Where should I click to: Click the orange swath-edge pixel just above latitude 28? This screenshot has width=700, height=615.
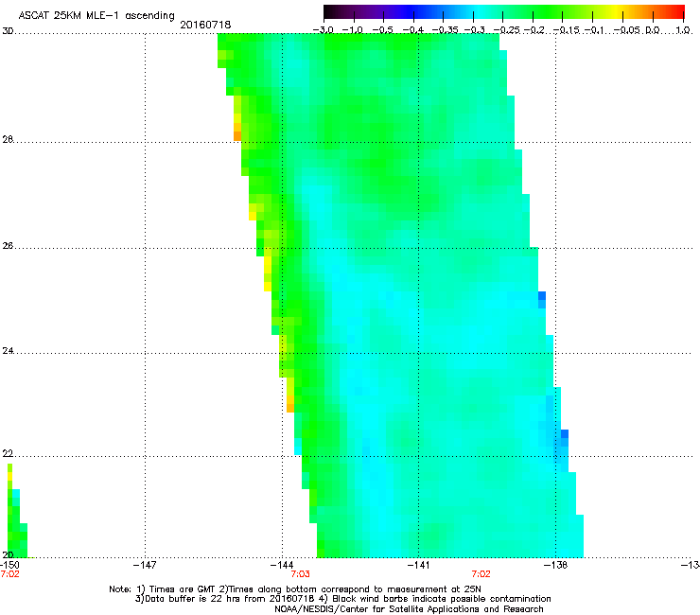tap(237, 136)
